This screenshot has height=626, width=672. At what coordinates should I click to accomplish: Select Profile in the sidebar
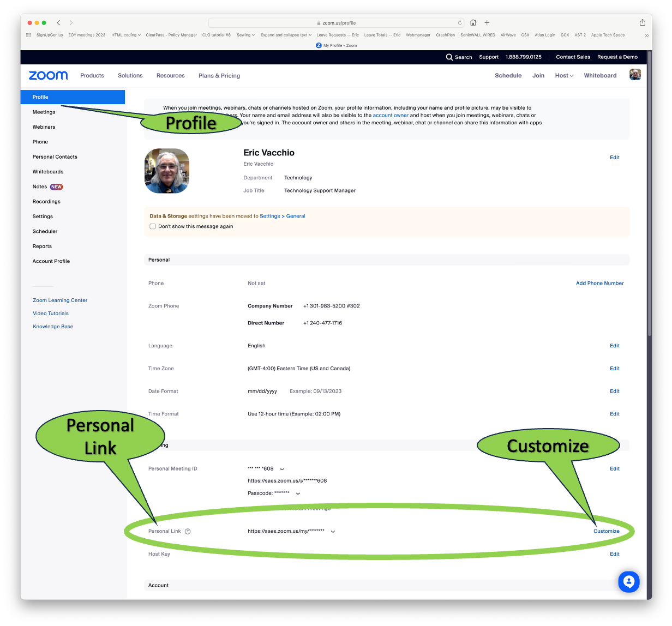pos(73,97)
